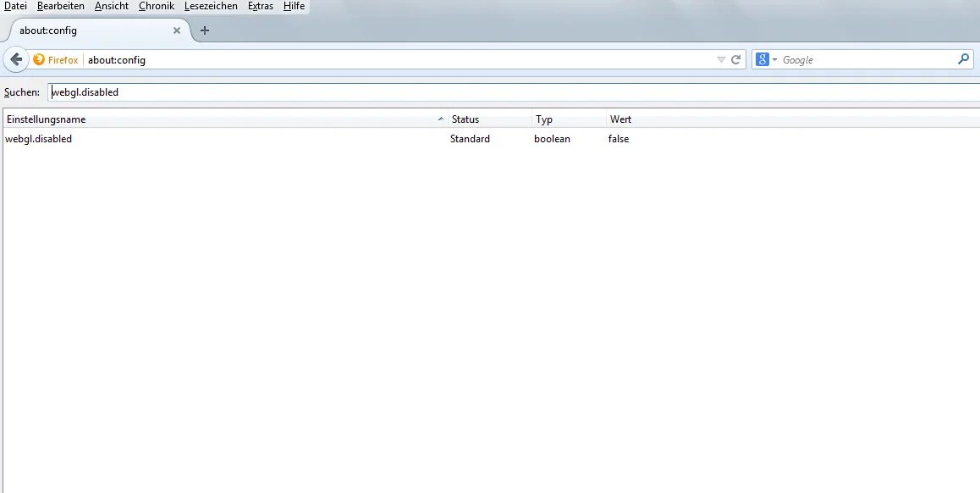Click the Firefox identity icon in address bar

[39, 60]
